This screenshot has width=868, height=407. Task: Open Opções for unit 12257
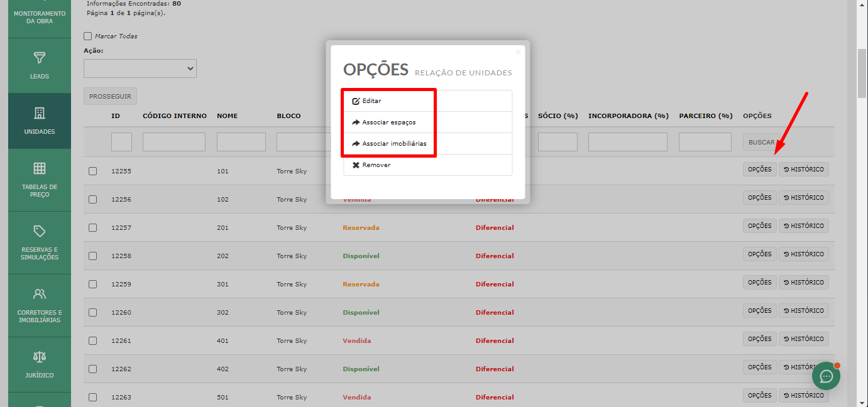point(760,226)
